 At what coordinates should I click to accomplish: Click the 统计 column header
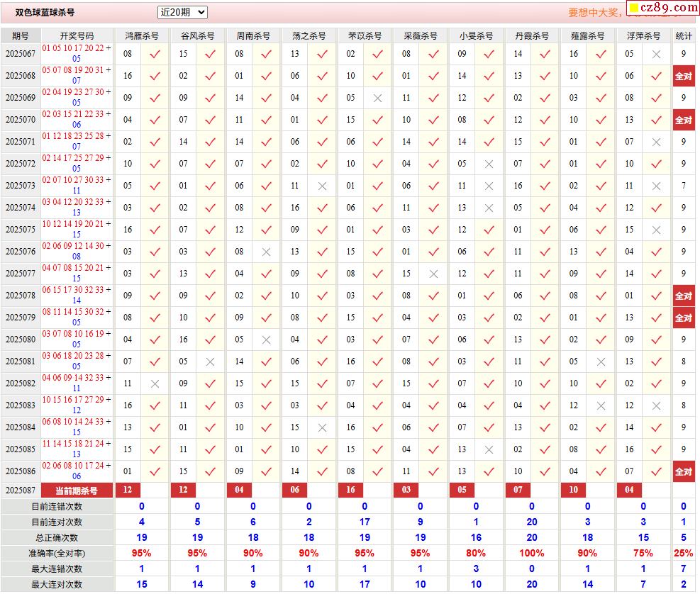point(684,35)
